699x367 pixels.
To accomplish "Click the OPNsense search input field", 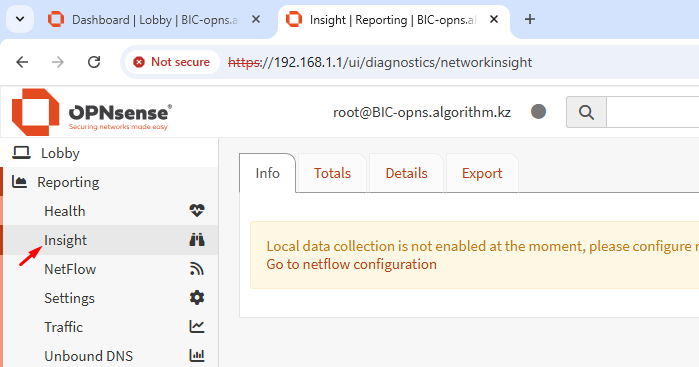I will coord(652,112).
